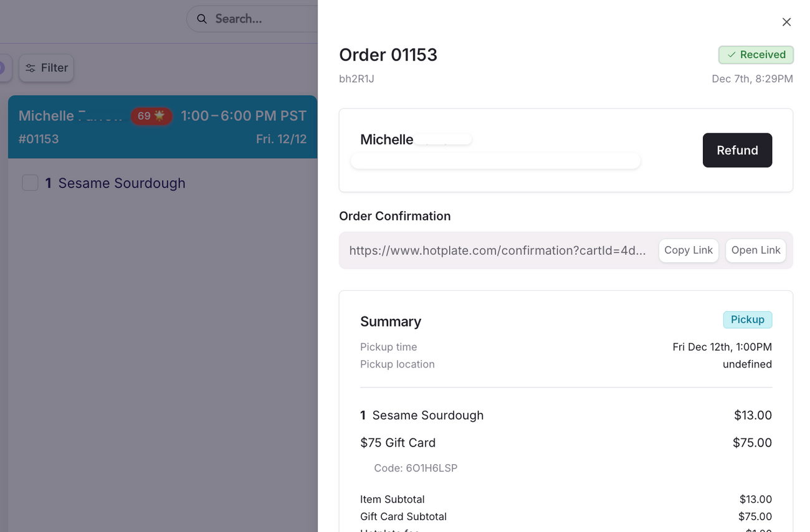Click the 1:00–6:00 PM PST time window
The image size is (810, 532).
[244, 116]
